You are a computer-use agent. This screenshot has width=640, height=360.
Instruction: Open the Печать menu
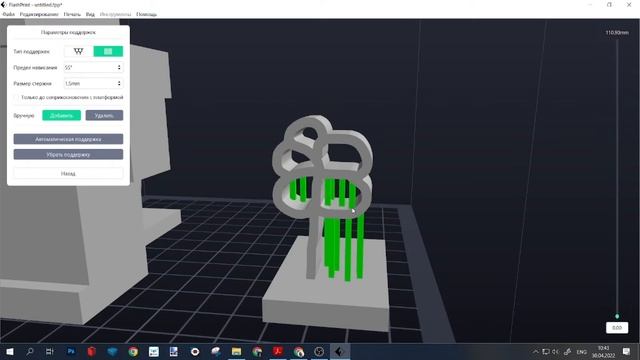[x=72, y=14]
